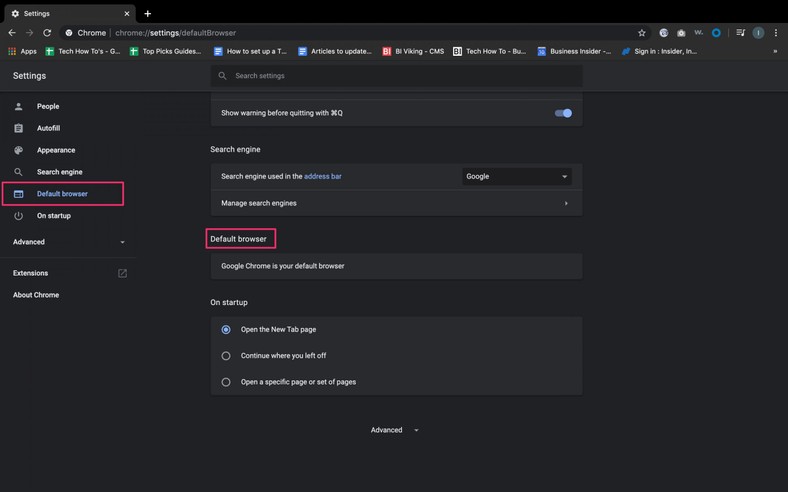Click the address bar link
The width and height of the screenshot is (788, 492).
(x=322, y=177)
